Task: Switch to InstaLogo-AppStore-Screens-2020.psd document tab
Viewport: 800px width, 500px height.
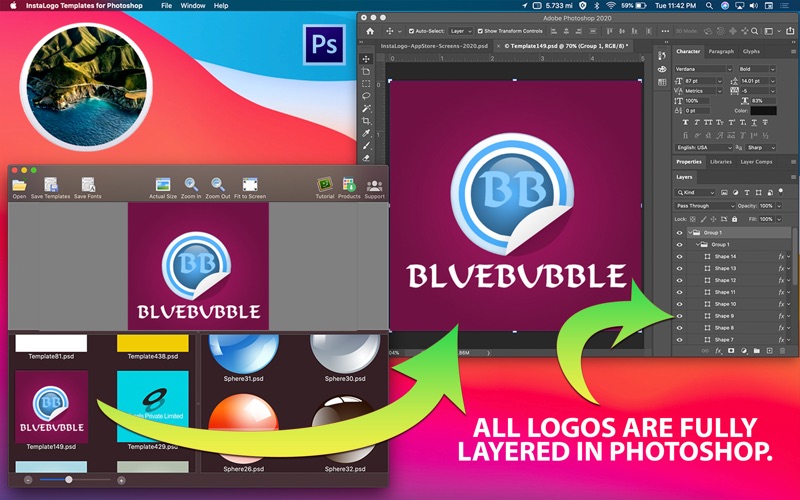Action: tap(434, 46)
